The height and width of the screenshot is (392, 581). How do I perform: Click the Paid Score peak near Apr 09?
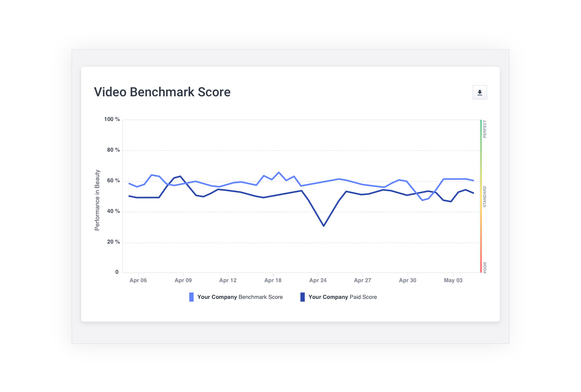click(180, 176)
